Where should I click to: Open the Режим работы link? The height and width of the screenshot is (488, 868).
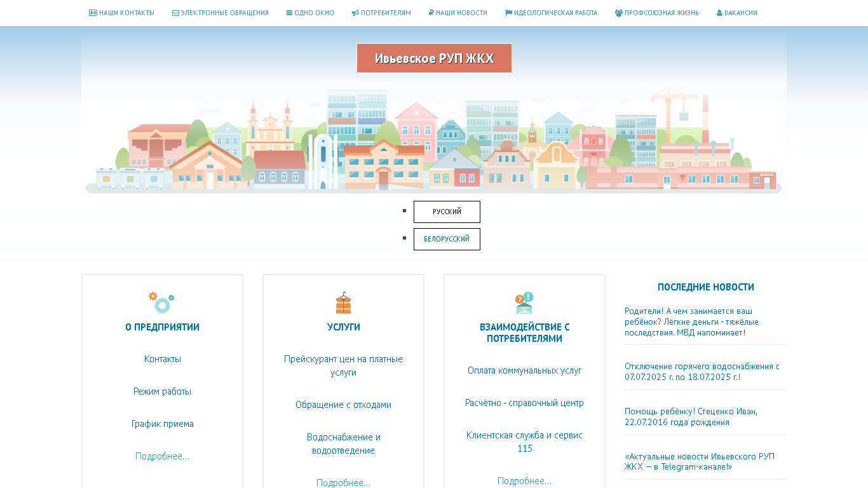click(162, 391)
